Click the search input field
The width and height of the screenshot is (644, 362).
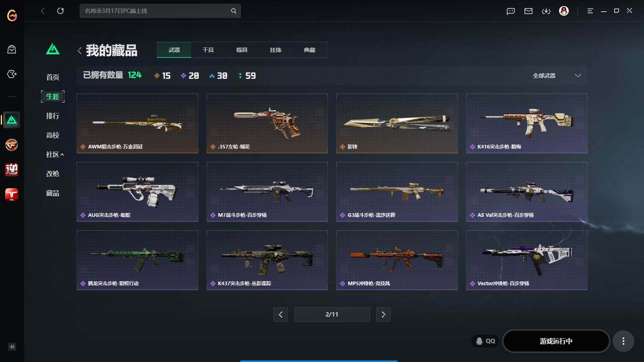click(x=155, y=11)
